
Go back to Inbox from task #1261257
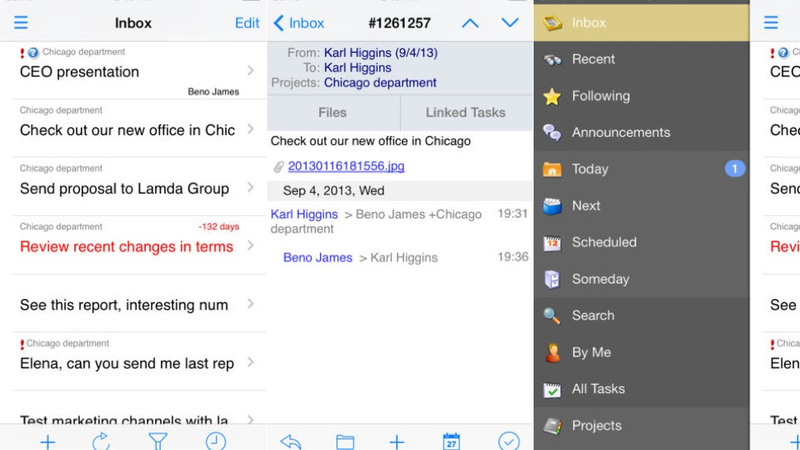pyautogui.click(x=299, y=23)
